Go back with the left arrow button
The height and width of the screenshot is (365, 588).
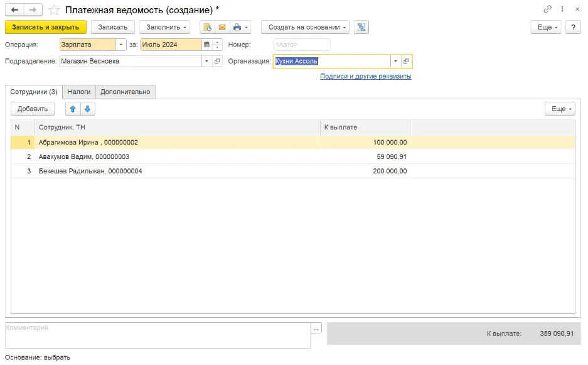click(14, 10)
